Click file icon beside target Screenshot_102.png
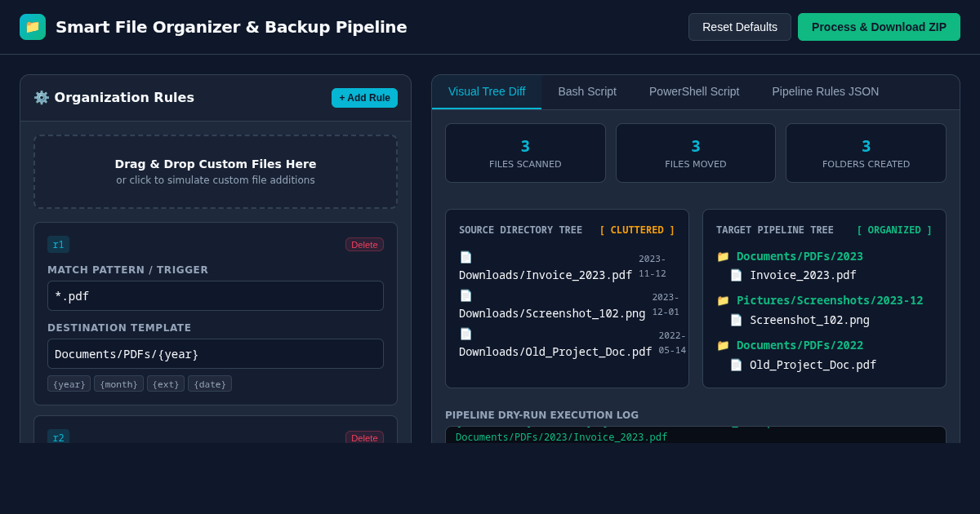Viewport: 980px width, 514px height. pyautogui.click(x=736, y=320)
